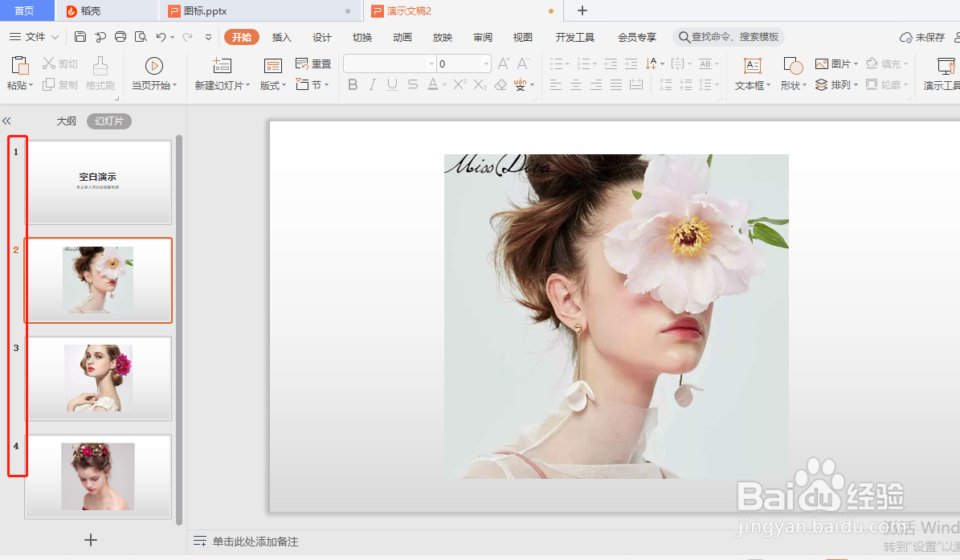
Task: Open the font color dropdown arrow
Action: (x=444, y=84)
